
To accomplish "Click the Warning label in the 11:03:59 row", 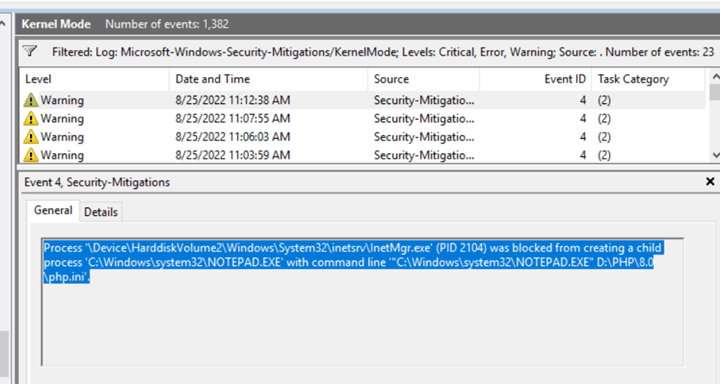I will tap(62, 155).
